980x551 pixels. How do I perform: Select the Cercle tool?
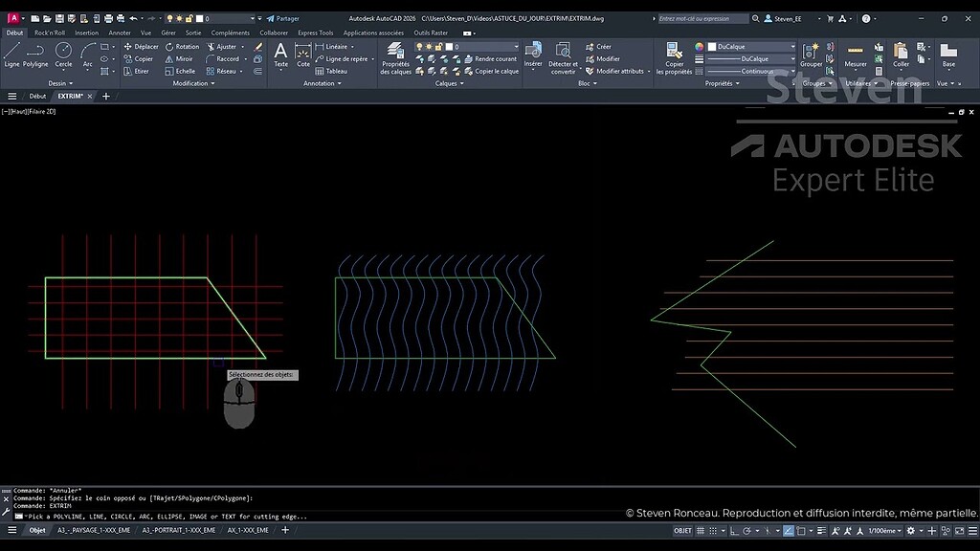coord(63,57)
